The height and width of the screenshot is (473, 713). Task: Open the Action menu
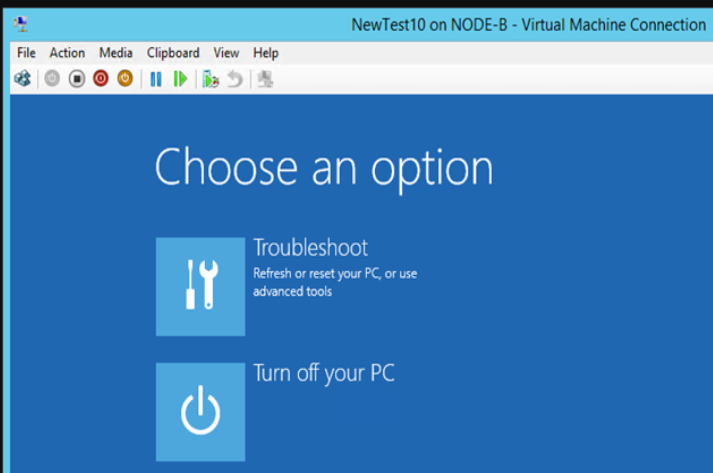(67, 53)
